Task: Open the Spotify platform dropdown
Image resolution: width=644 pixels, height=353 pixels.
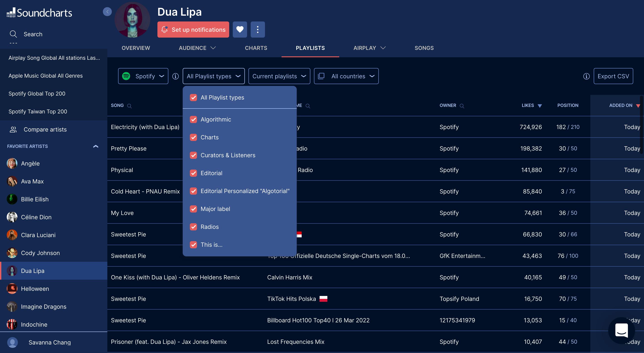Action: [x=143, y=76]
